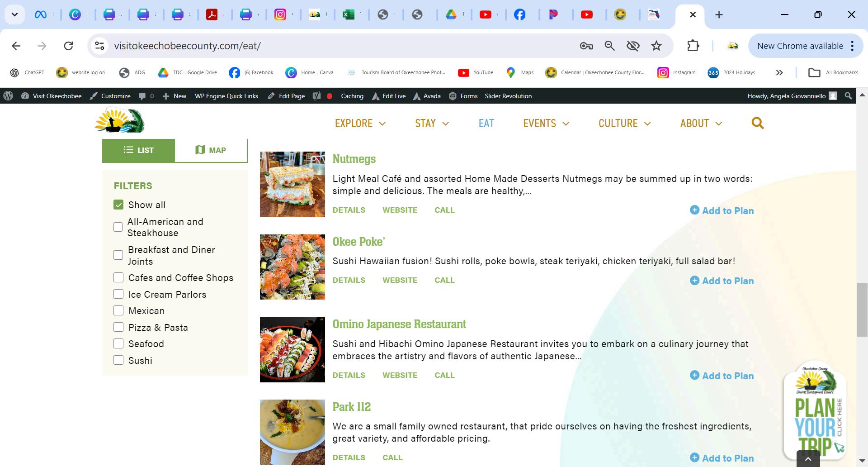
Task: Expand the EXPLORE menu
Action: click(360, 123)
